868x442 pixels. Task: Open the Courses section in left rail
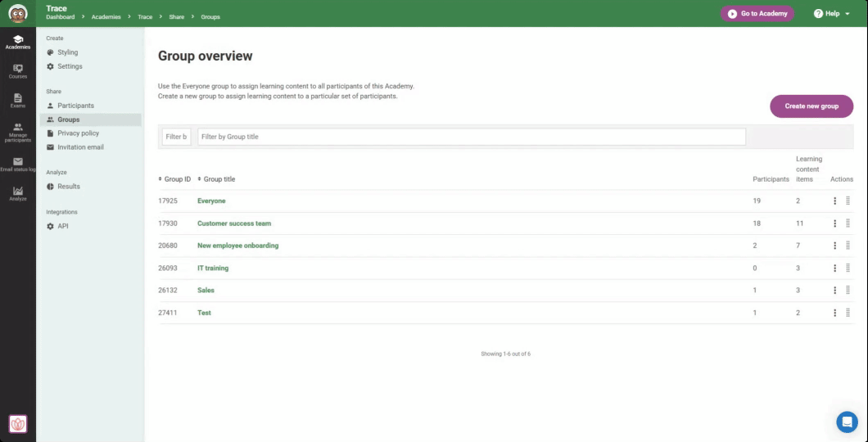coord(18,71)
